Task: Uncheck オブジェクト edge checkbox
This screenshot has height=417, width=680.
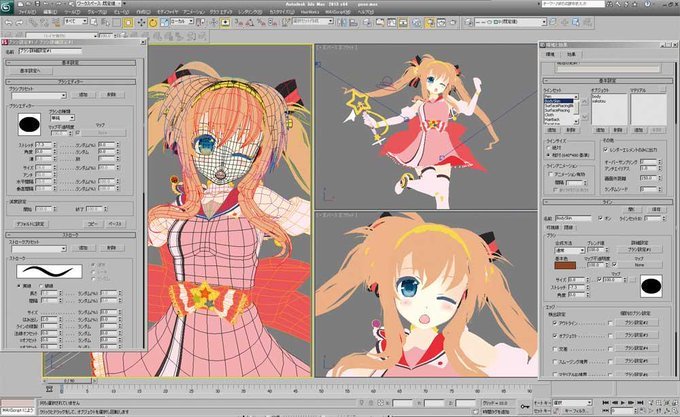Action: click(555, 336)
